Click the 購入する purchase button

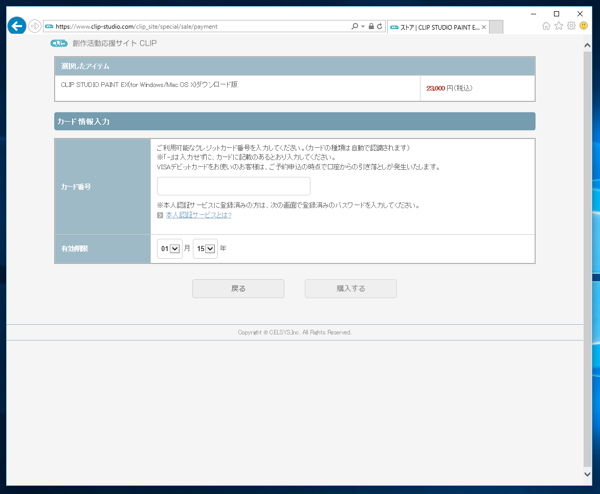[351, 289]
